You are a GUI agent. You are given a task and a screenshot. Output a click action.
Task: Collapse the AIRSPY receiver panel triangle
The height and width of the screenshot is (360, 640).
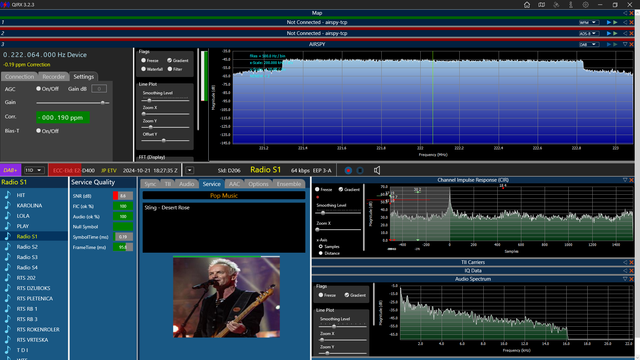(625, 44)
